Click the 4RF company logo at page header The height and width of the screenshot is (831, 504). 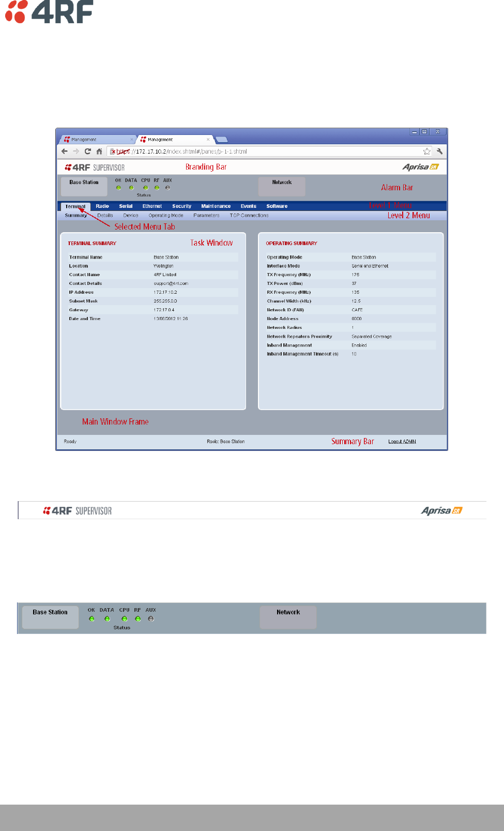pyautogui.click(x=49, y=12)
